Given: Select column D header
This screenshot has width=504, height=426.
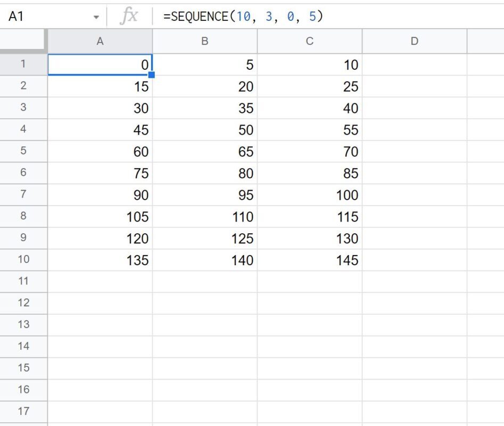Looking at the screenshot, I should [x=415, y=41].
